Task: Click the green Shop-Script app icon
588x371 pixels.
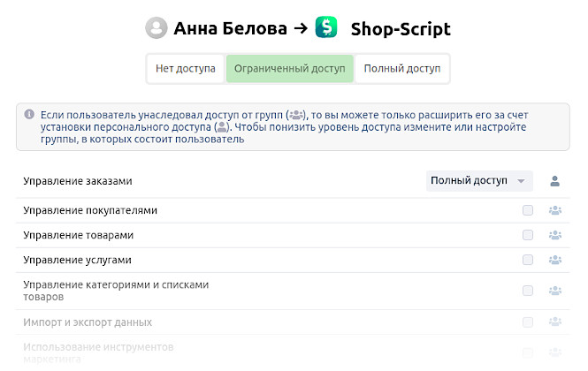Action: (326, 28)
